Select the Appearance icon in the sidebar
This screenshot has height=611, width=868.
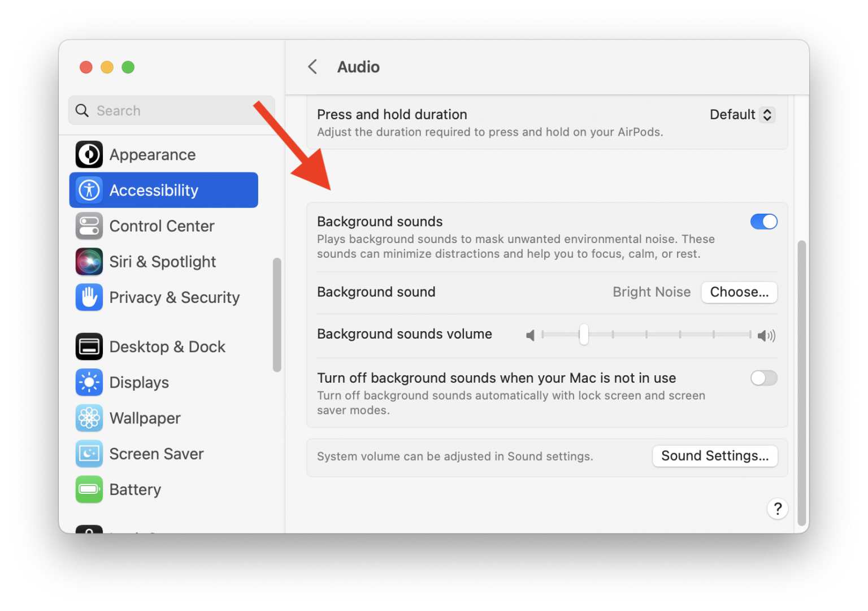(x=89, y=154)
